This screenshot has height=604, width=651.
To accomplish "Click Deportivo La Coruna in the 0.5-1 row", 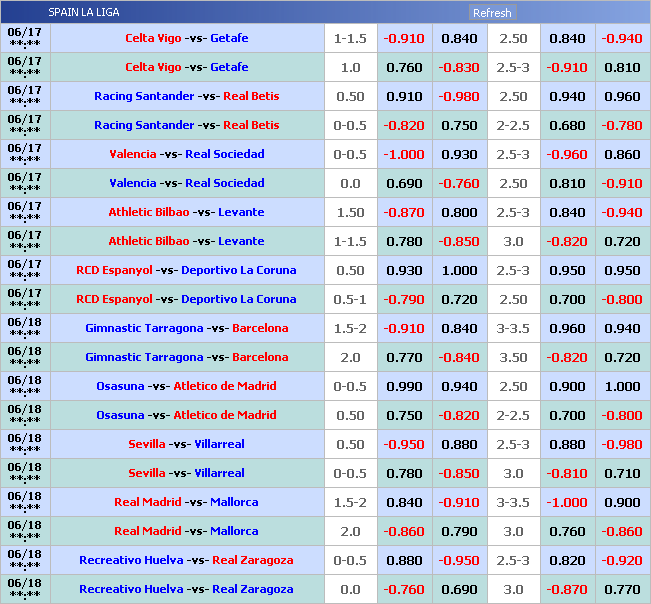I will [238, 299].
